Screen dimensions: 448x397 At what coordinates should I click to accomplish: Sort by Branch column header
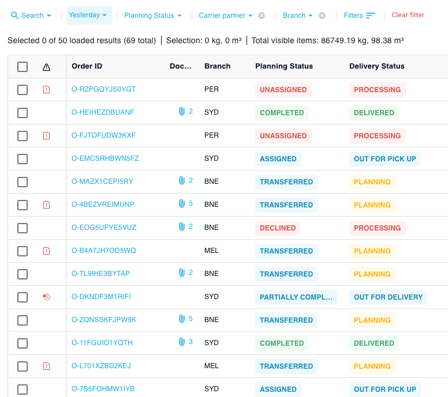(217, 66)
